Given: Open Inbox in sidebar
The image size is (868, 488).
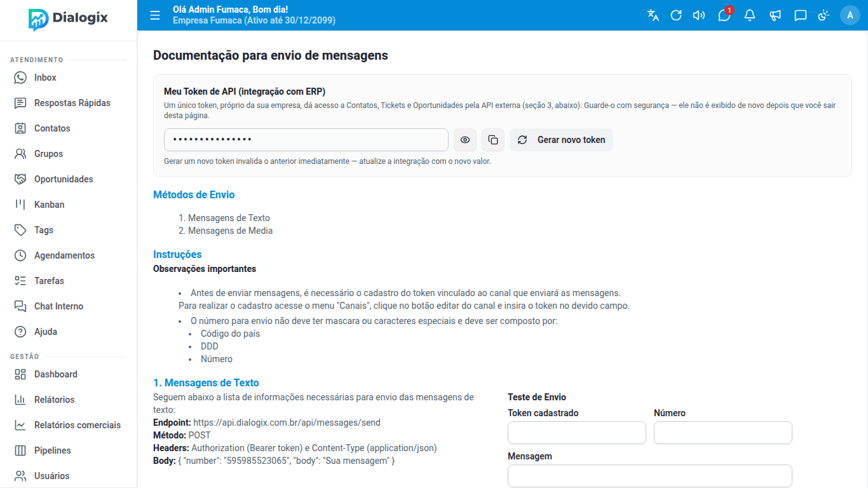Looking at the screenshot, I should point(69,78).
